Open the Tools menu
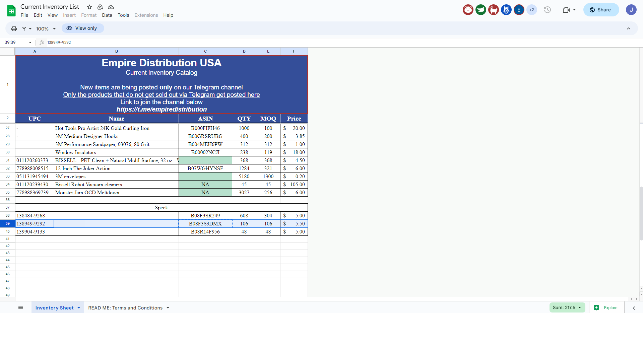 click(x=123, y=15)
